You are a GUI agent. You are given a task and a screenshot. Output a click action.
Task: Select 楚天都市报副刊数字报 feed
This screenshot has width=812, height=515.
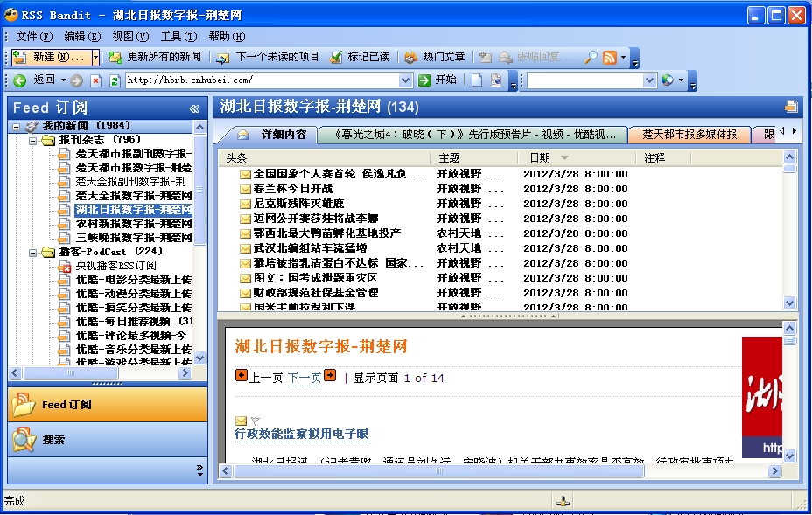pyautogui.click(x=134, y=154)
